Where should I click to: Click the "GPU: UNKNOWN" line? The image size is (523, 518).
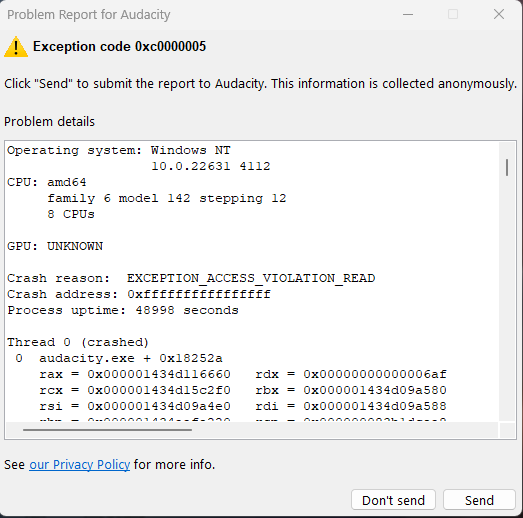55,246
